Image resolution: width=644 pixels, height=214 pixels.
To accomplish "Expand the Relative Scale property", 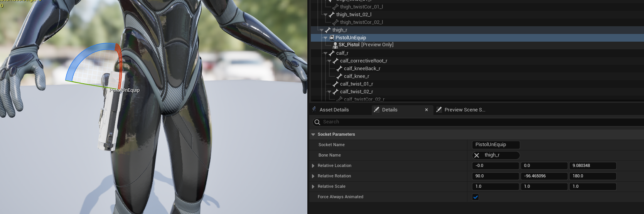I will coord(313,186).
